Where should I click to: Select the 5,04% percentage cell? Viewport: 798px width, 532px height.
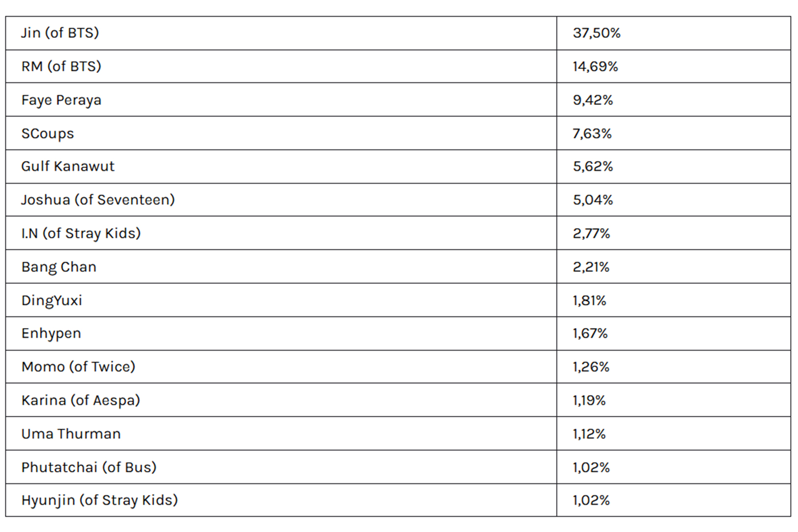pos(593,200)
